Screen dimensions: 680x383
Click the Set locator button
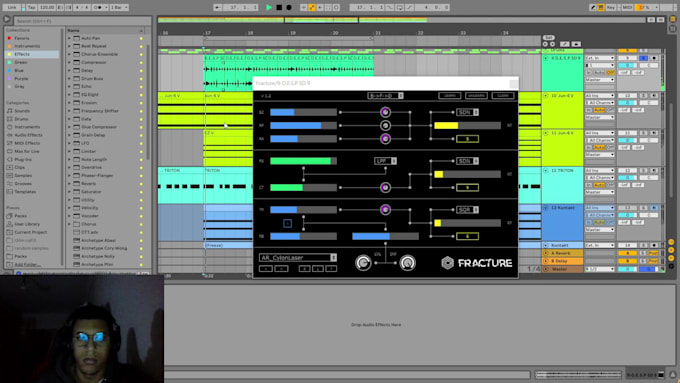point(549,38)
